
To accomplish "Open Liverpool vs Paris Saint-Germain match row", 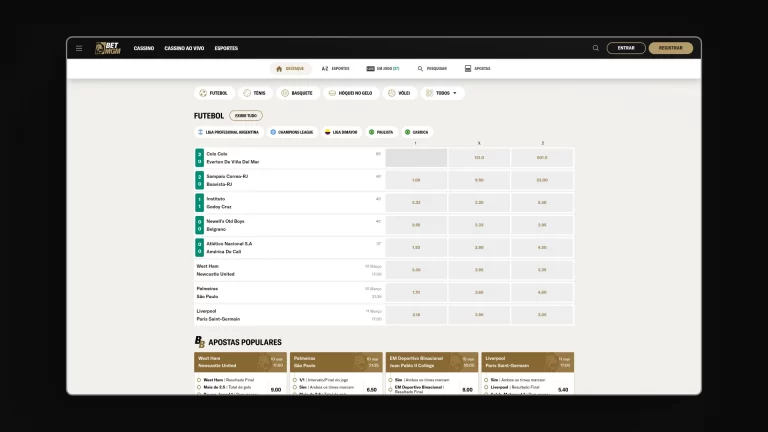I will click(289, 315).
